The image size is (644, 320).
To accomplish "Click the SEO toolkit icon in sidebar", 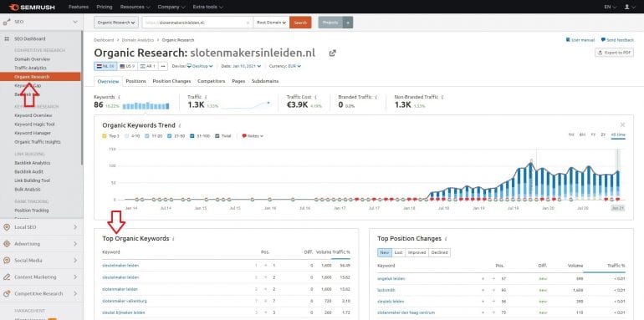I will pyautogui.click(x=7, y=22).
